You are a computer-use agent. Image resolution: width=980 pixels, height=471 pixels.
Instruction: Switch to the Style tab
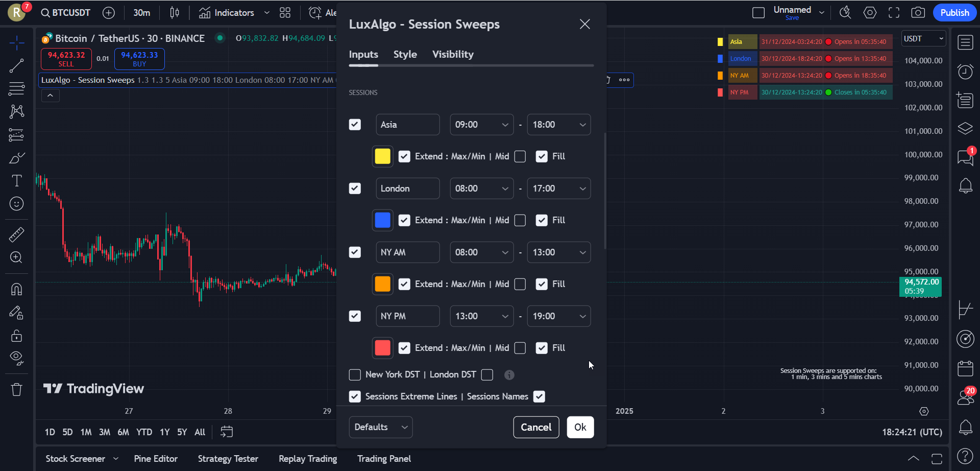[405, 54]
